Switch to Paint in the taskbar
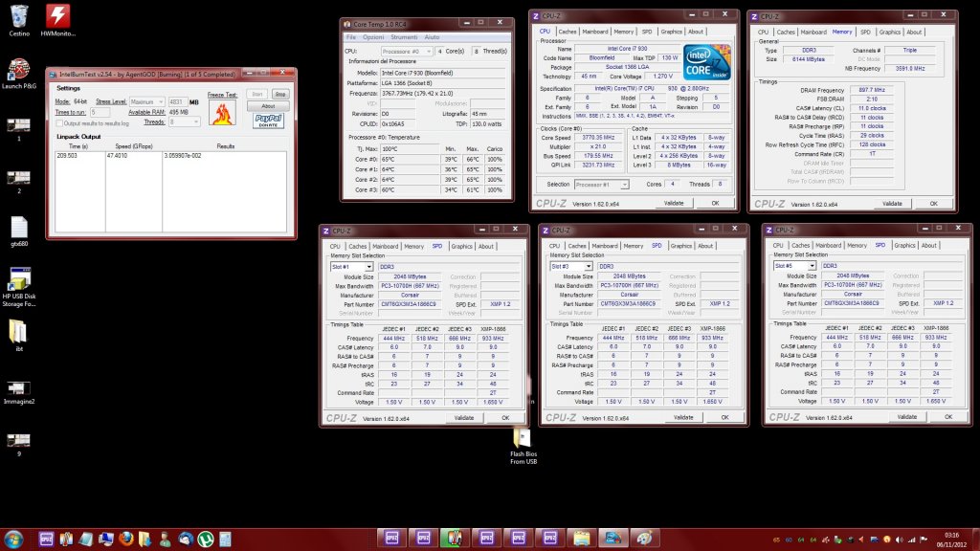 [x=644, y=538]
